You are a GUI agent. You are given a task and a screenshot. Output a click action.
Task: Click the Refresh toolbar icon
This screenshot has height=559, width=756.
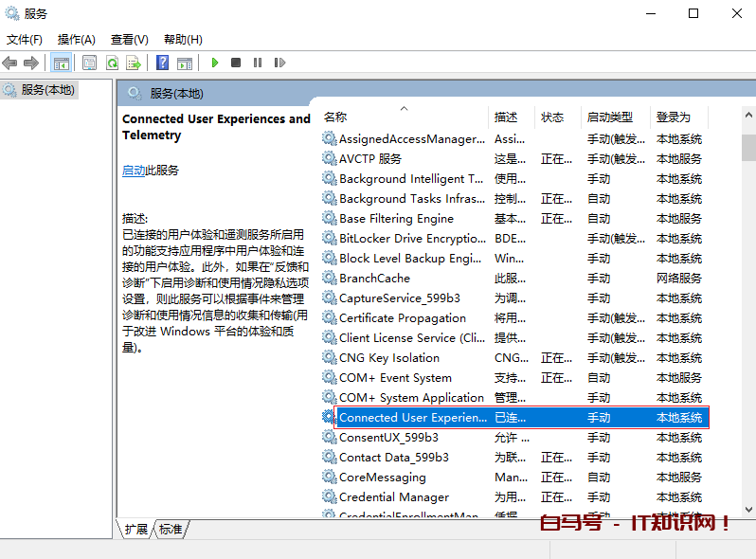point(113,63)
